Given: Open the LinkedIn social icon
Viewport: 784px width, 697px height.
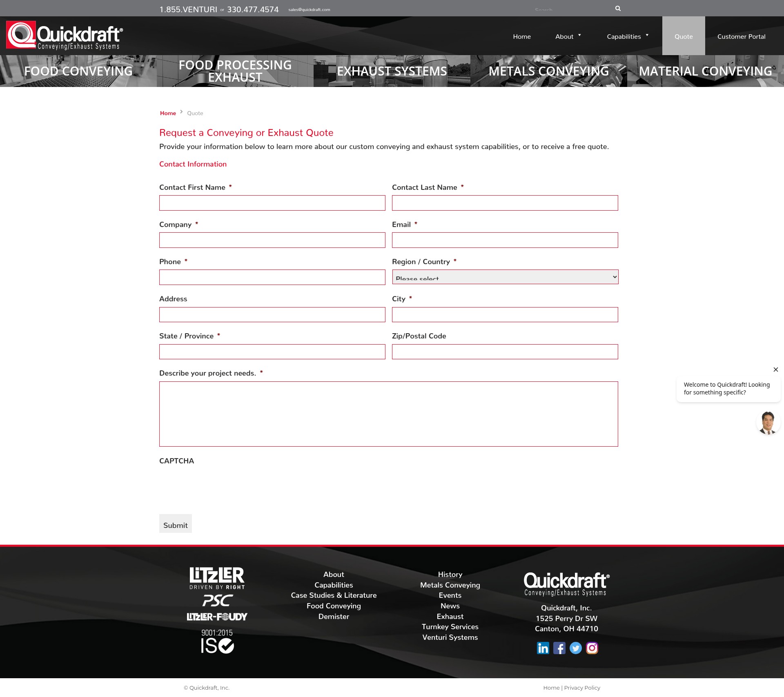Looking at the screenshot, I should (x=543, y=648).
